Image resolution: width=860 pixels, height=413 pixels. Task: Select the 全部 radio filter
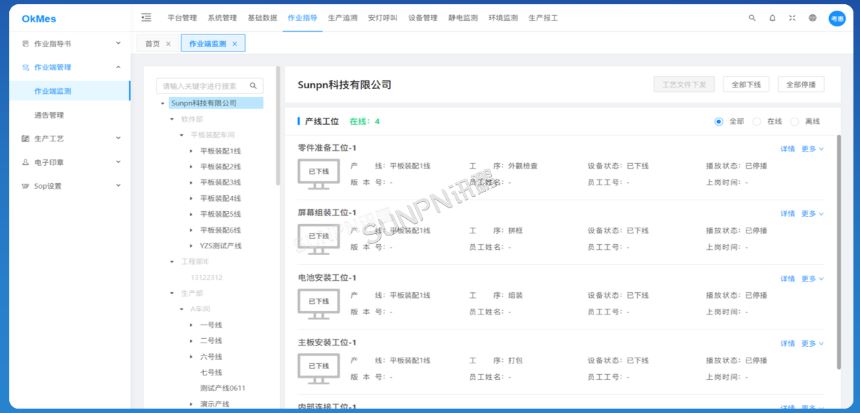(718, 122)
